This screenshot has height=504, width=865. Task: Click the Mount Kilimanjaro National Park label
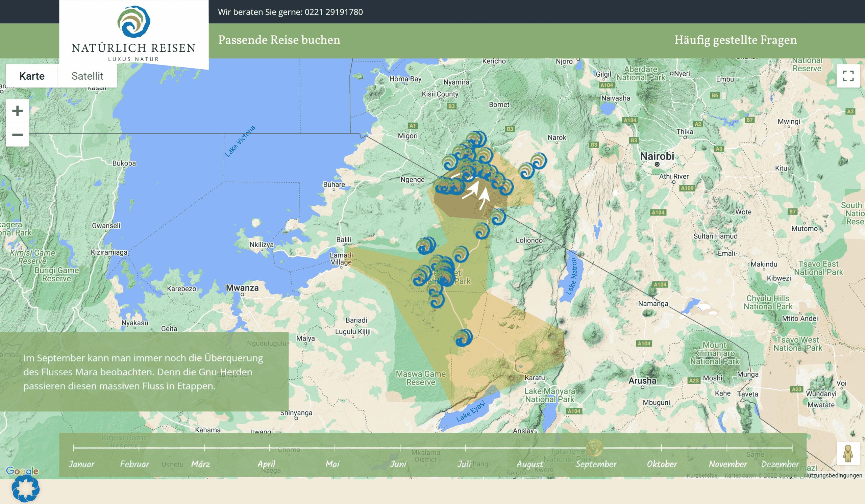(715, 353)
